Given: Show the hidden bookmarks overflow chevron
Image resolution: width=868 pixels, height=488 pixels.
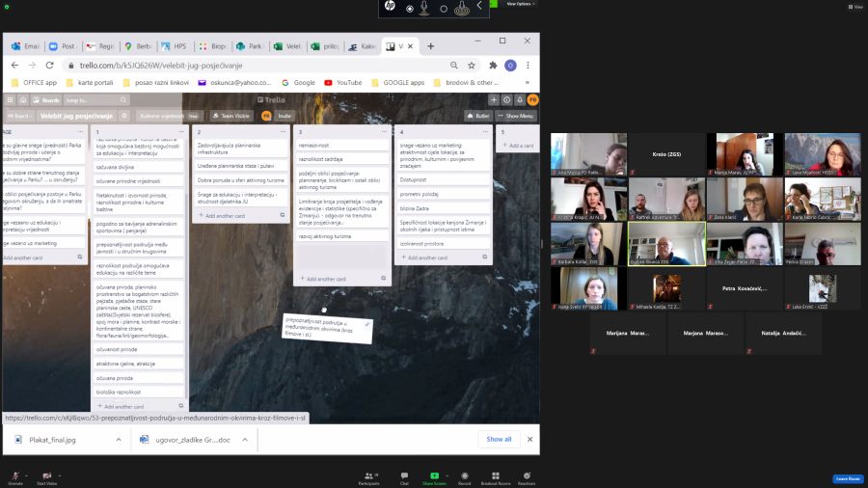Looking at the screenshot, I should (x=527, y=82).
